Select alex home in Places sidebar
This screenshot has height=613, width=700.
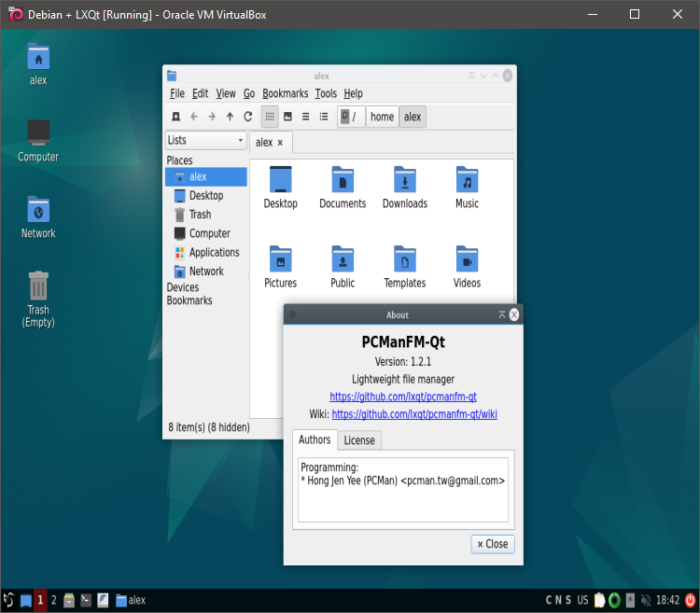pos(206,176)
